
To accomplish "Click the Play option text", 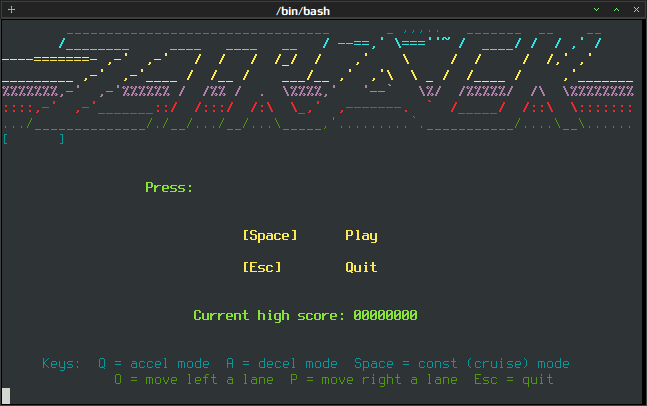I will (361, 236).
